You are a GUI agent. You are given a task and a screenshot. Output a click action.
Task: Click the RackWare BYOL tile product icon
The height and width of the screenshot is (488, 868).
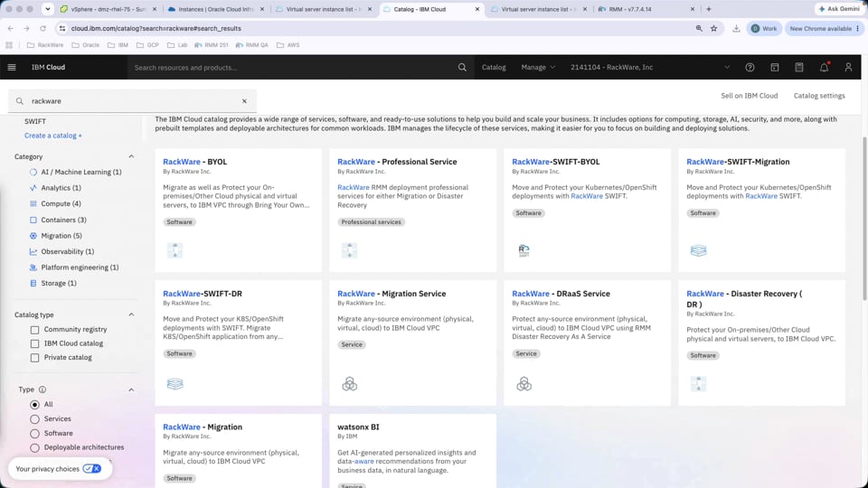click(175, 250)
